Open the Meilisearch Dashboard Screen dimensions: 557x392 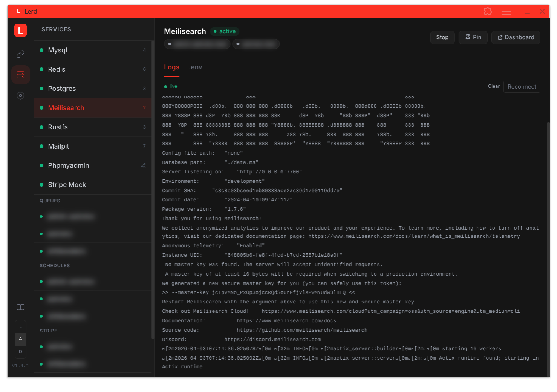pyautogui.click(x=516, y=37)
